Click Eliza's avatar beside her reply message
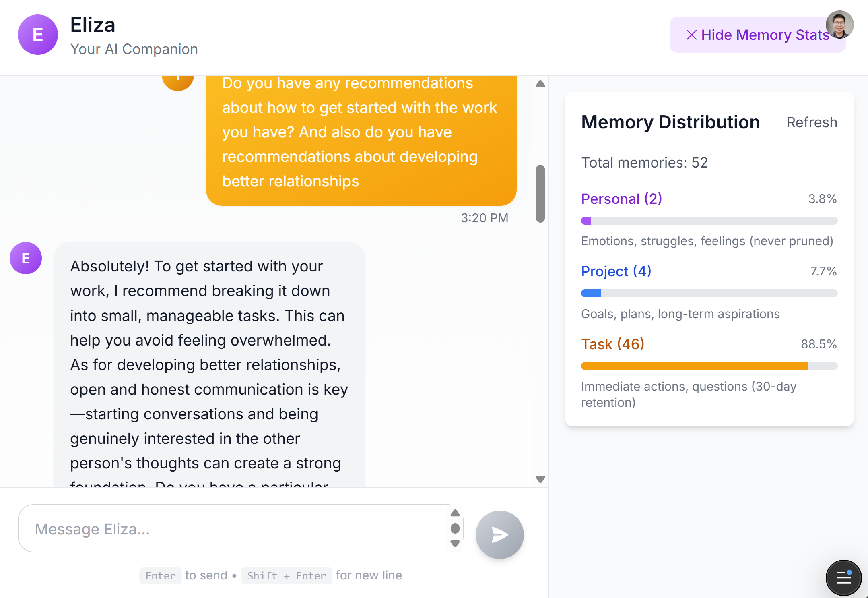This screenshot has height=598, width=868. coord(25,258)
